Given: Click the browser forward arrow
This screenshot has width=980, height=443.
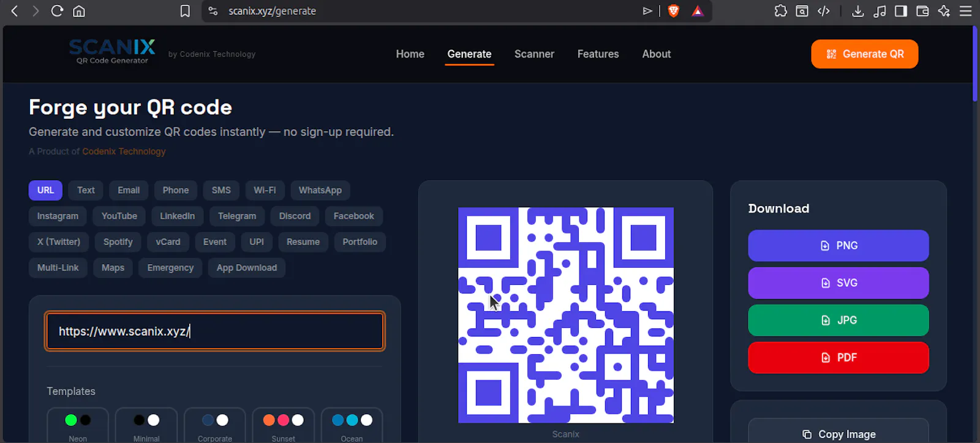Looking at the screenshot, I should point(36,11).
